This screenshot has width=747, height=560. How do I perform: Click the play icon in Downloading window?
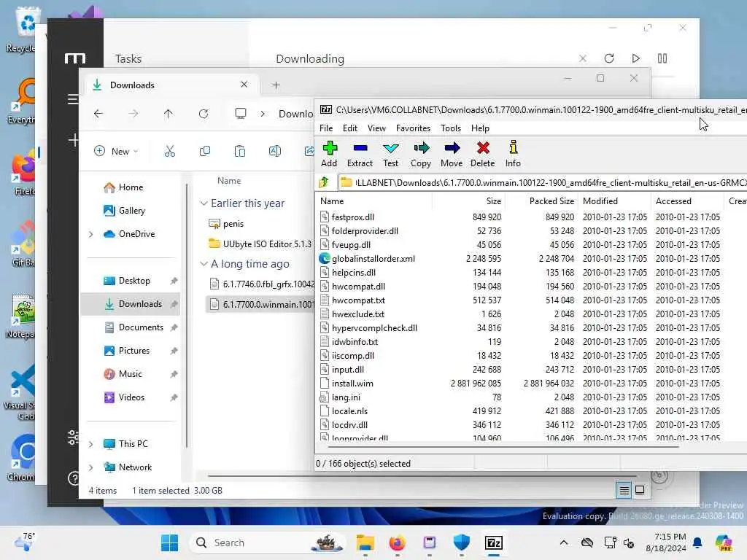pyautogui.click(x=635, y=58)
